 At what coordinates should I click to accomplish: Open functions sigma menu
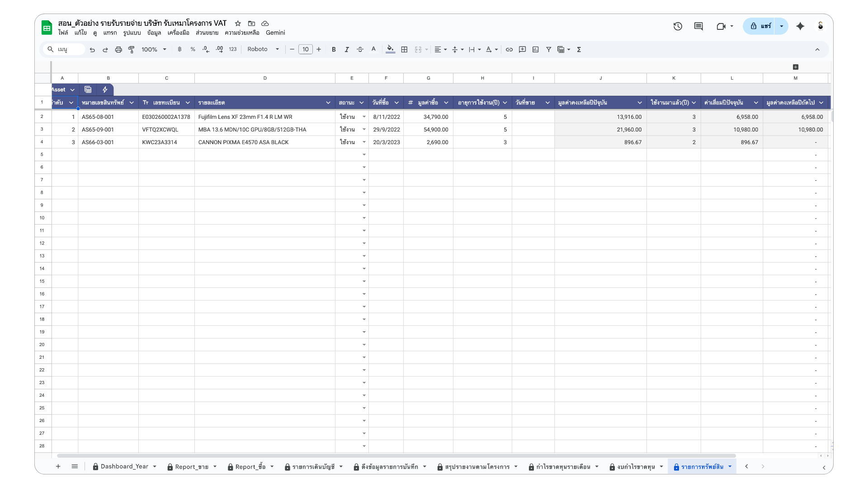pos(579,49)
